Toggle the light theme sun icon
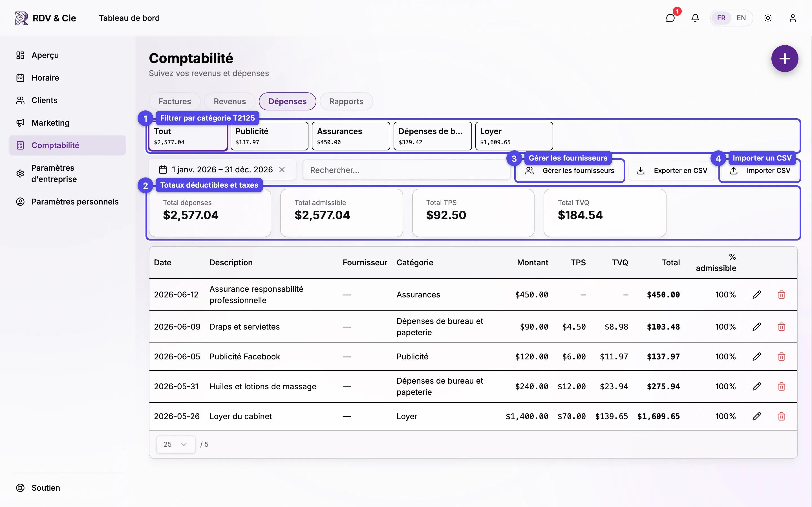Screen dimensions: 812x507 pyautogui.click(x=768, y=18)
